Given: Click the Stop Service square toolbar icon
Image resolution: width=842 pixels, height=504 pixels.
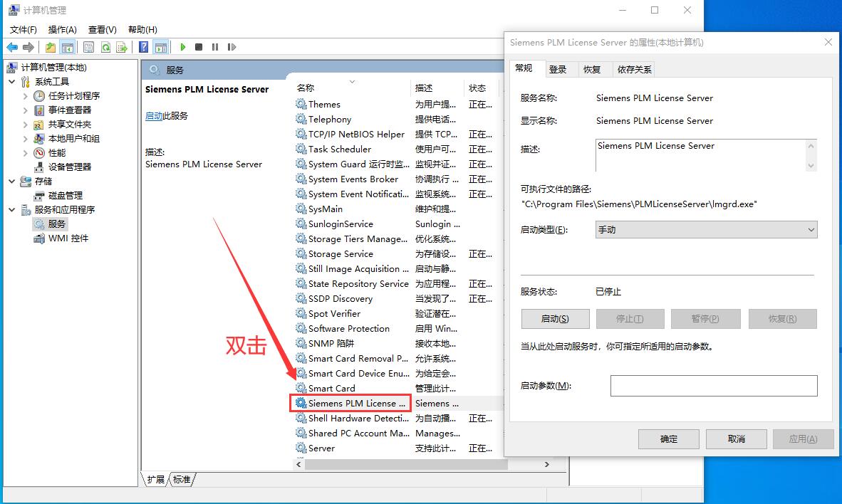Looking at the screenshot, I should [199, 47].
